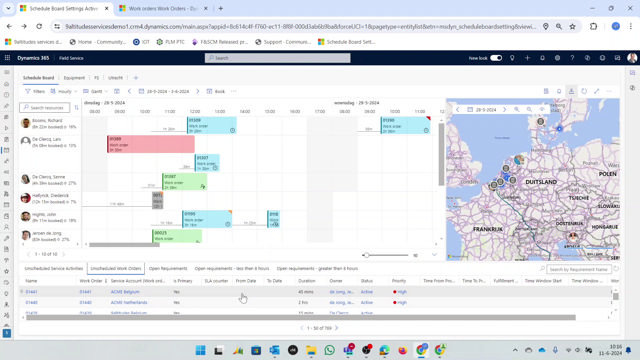Open requirement 01440 name link
Image resolution: width=640 pixels, height=360 pixels.
click(x=31, y=302)
